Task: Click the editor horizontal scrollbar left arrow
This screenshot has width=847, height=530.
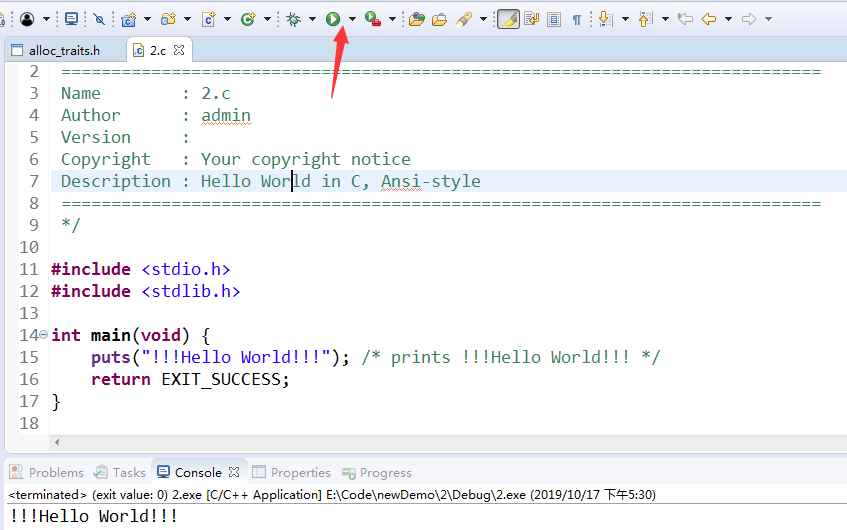Action: pos(57,442)
